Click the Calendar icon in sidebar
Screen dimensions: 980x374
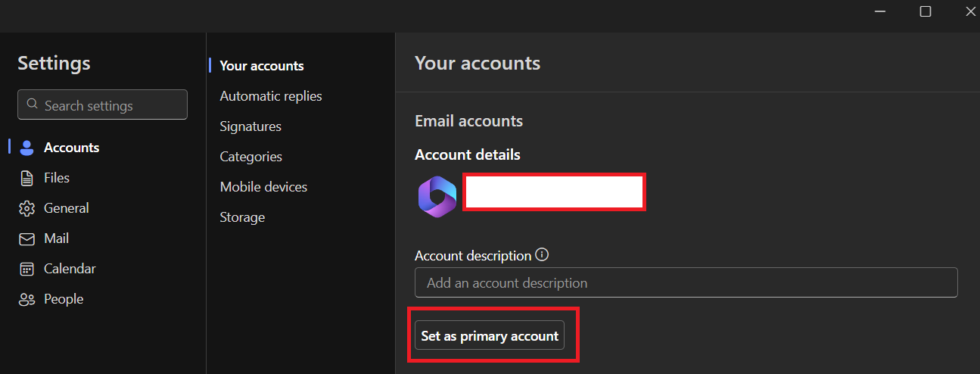click(27, 269)
